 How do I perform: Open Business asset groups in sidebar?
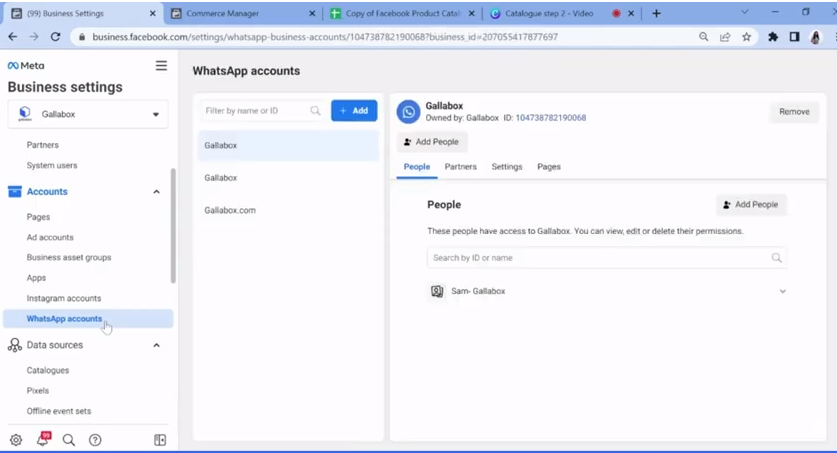69,257
